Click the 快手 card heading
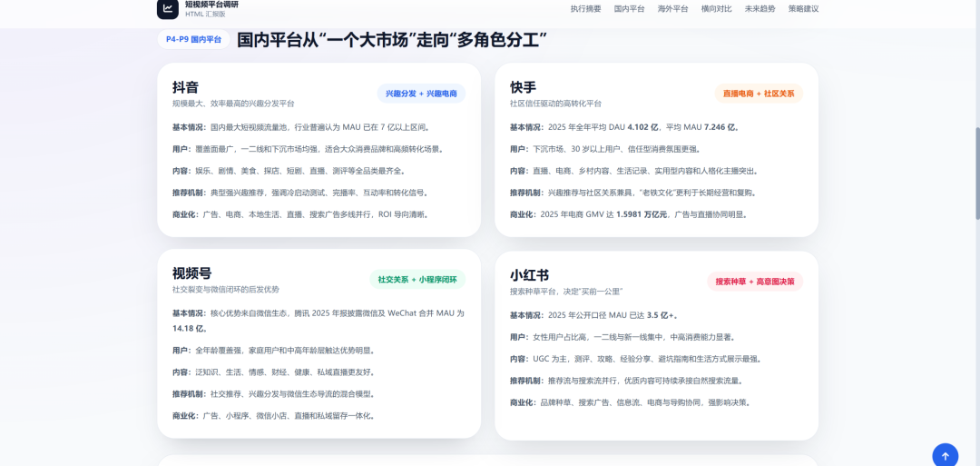 click(524, 87)
